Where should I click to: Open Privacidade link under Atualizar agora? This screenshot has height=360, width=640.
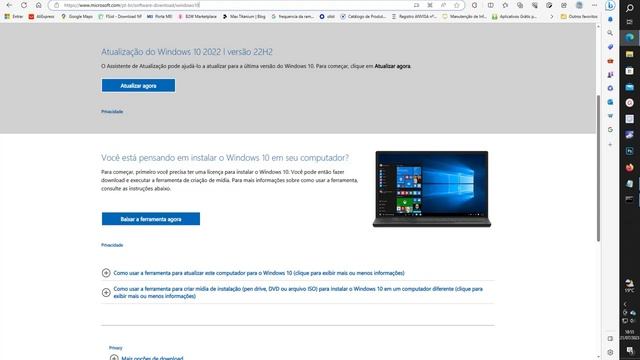[x=112, y=111]
